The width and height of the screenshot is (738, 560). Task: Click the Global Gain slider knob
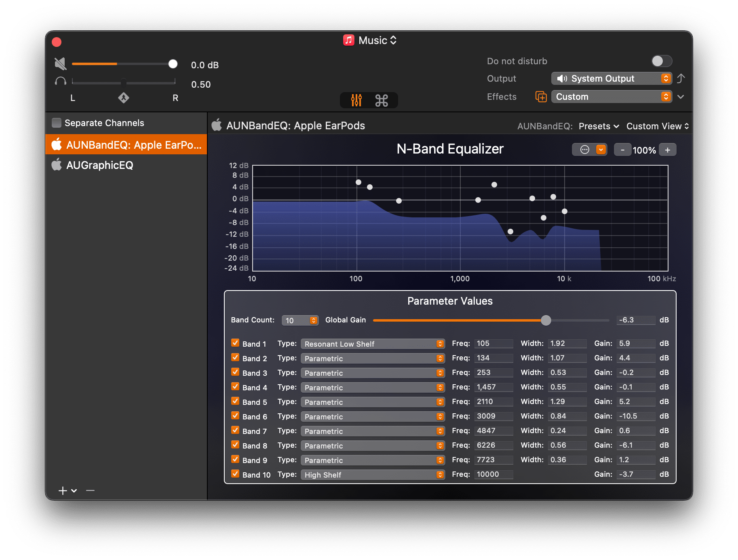pos(546,320)
